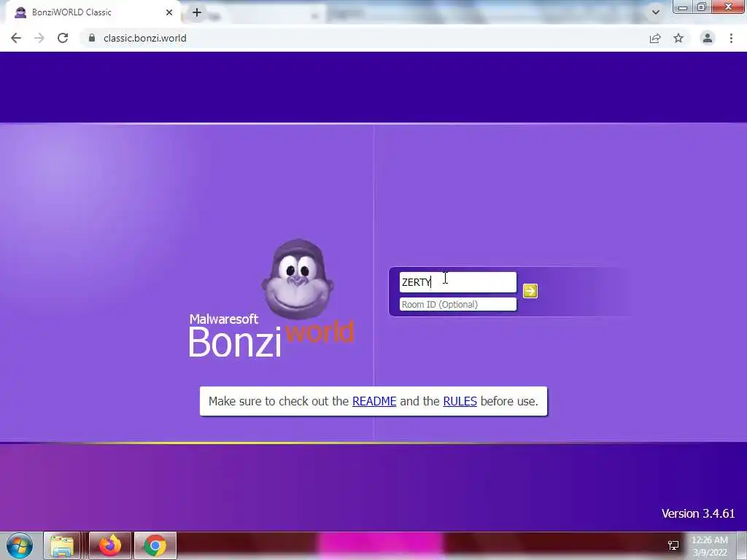This screenshot has width=747, height=560.
Task: Open a new browser tab
Action: click(197, 12)
